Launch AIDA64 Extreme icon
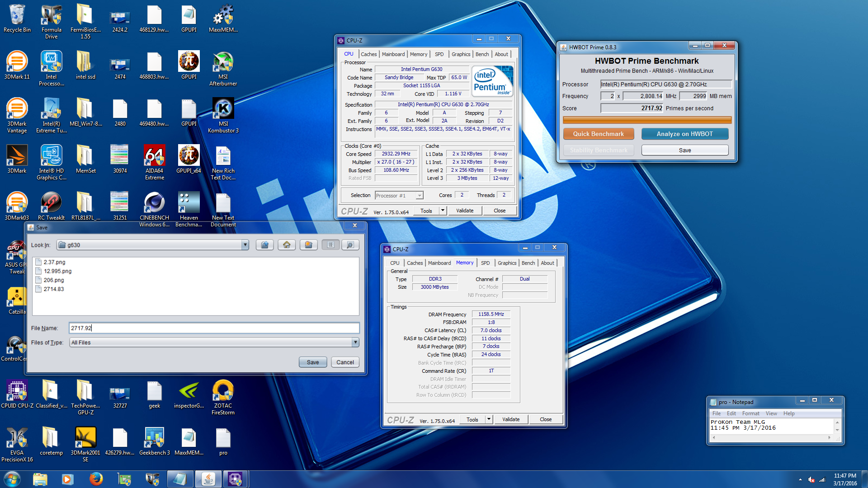 (155, 163)
